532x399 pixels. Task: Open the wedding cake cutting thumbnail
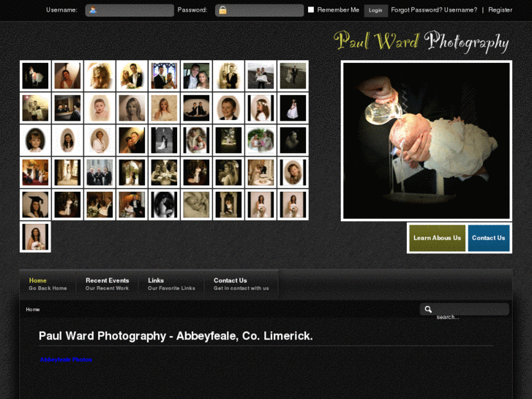[x=261, y=173]
